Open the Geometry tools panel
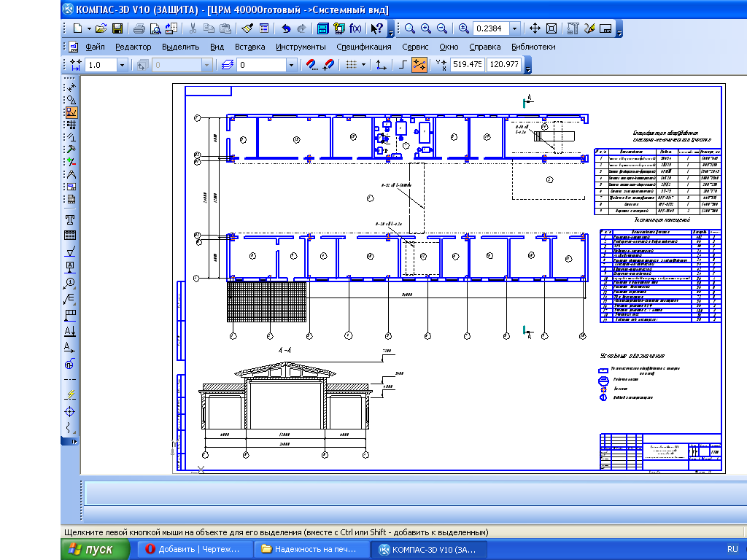The height and width of the screenshot is (560, 747). pyautogui.click(x=71, y=100)
